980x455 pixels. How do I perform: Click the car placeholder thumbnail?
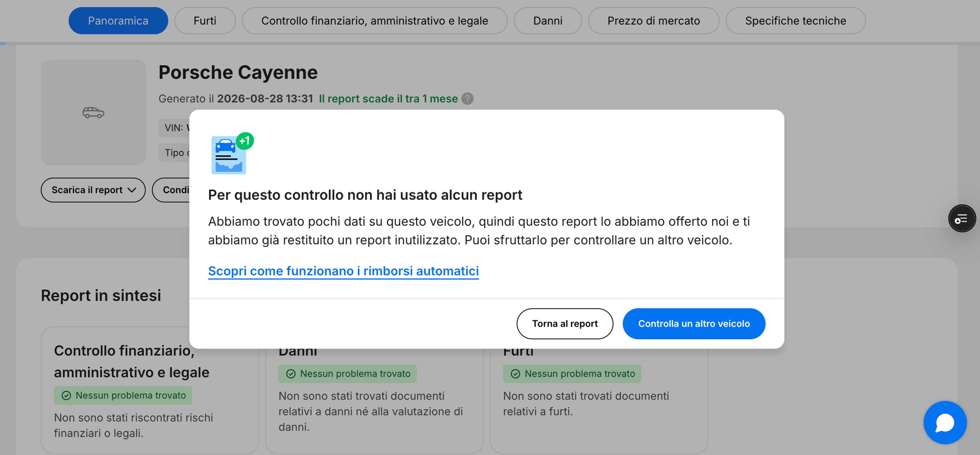tap(93, 112)
